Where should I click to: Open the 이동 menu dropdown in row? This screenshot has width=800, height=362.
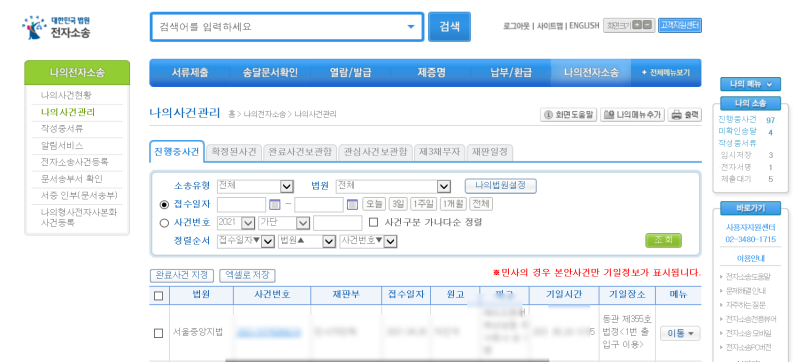pos(680,333)
